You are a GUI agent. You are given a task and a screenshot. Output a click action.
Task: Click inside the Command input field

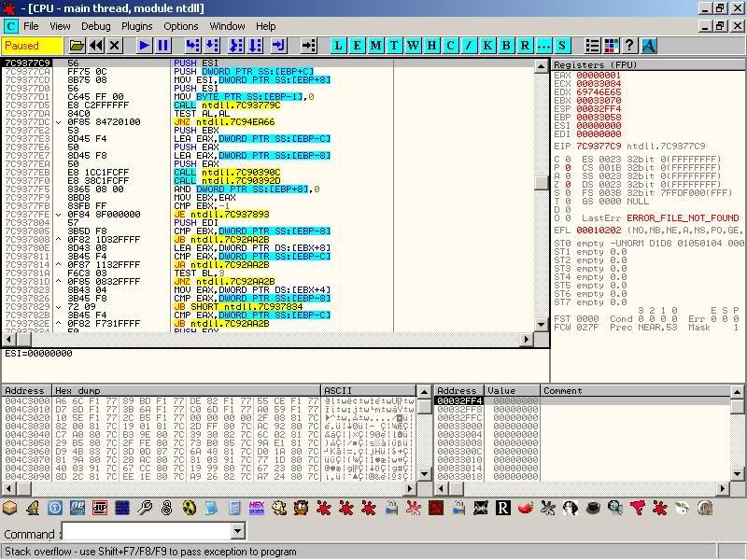[x=148, y=531]
